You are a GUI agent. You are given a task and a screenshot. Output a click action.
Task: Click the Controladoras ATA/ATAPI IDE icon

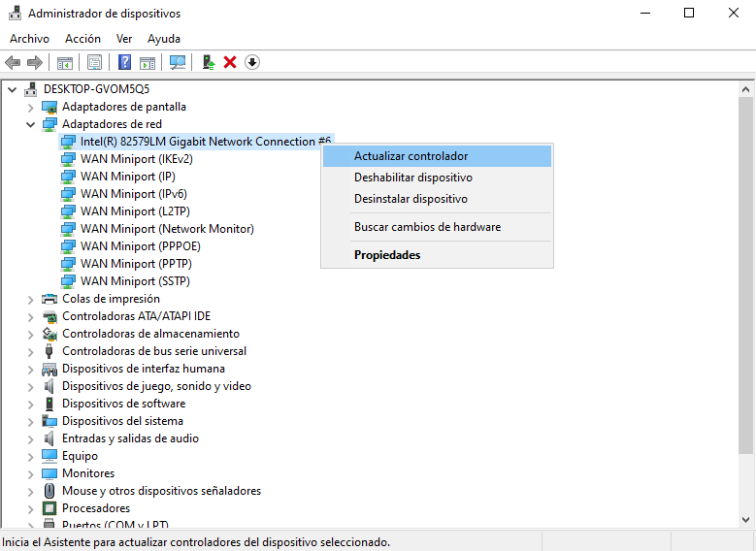point(49,316)
